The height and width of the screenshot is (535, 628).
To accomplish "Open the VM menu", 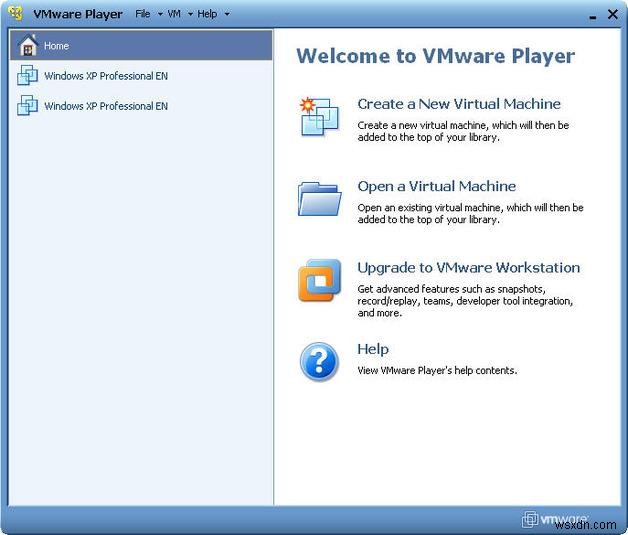I will [x=174, y=14].
